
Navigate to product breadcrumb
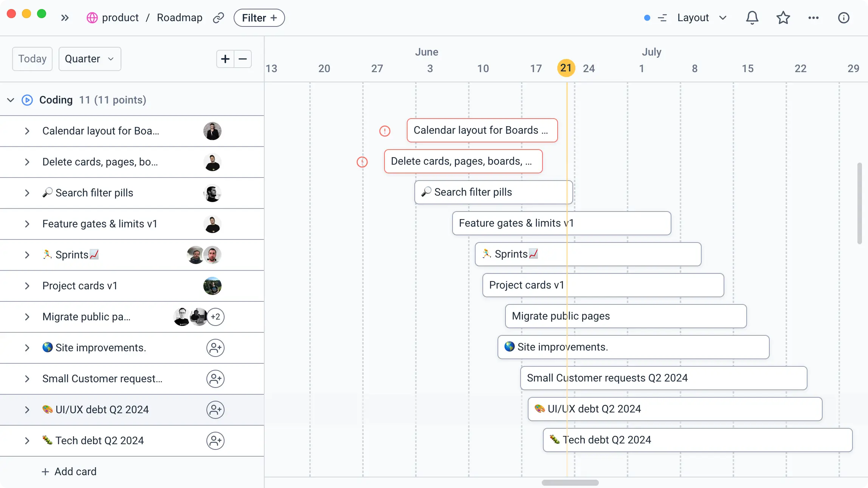[120, 18]
